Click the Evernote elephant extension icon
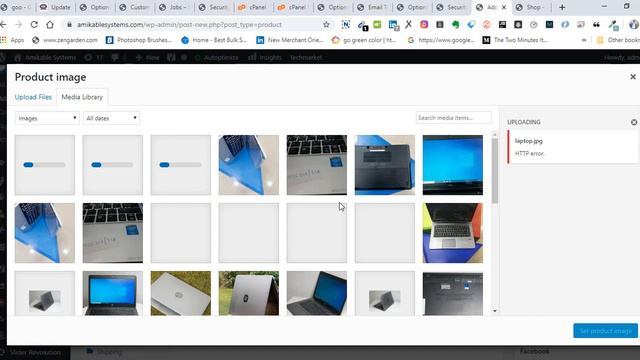Screen dimensions: 640x360 [456, 24]
